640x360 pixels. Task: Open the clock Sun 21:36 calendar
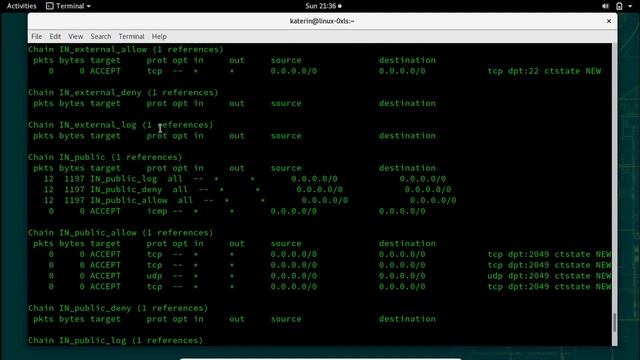323,6
